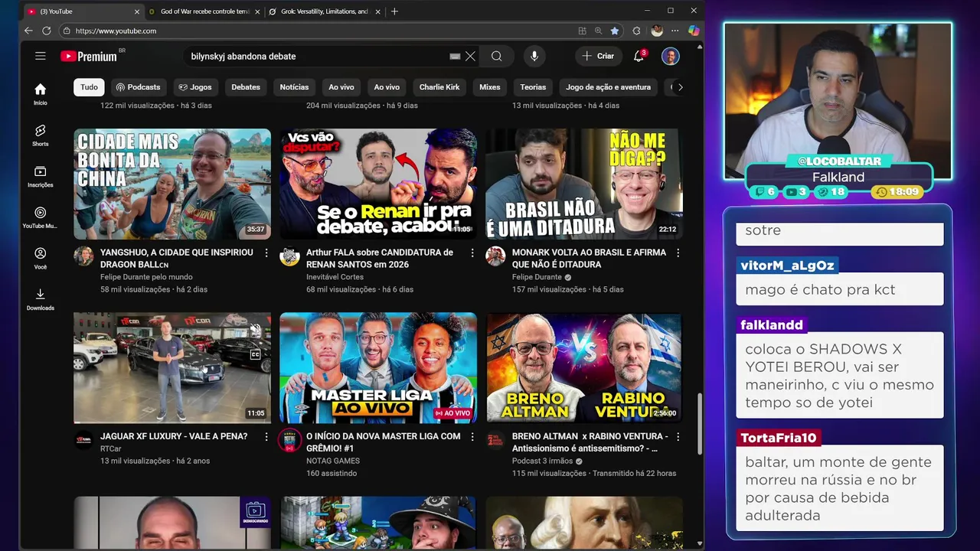
Task: Open the Copilot icon in browser toolbar
Action: 694,31
